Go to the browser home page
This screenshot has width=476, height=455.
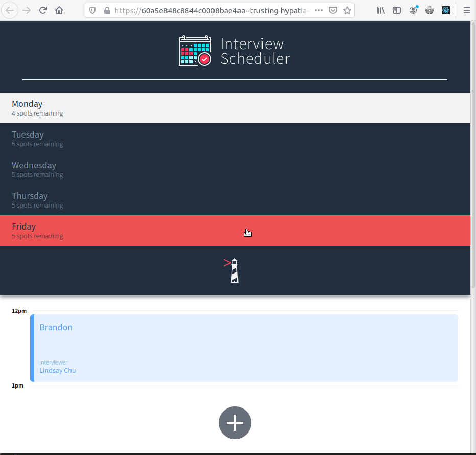[59, 10]
